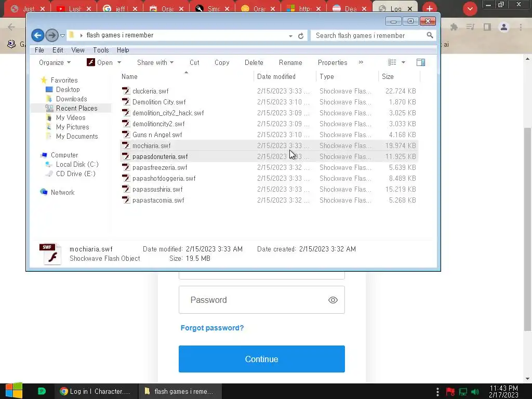Open the View menu

(x=78, y=50)
